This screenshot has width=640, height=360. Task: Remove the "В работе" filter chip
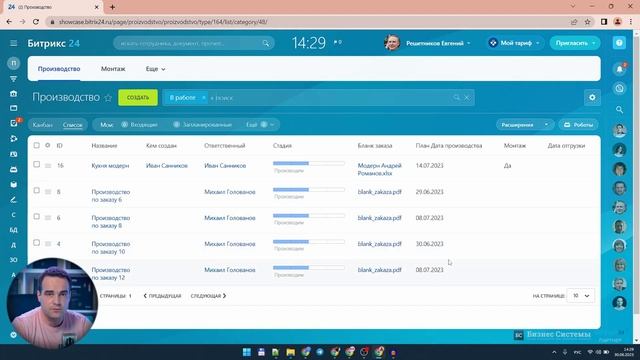click(203, 98)
